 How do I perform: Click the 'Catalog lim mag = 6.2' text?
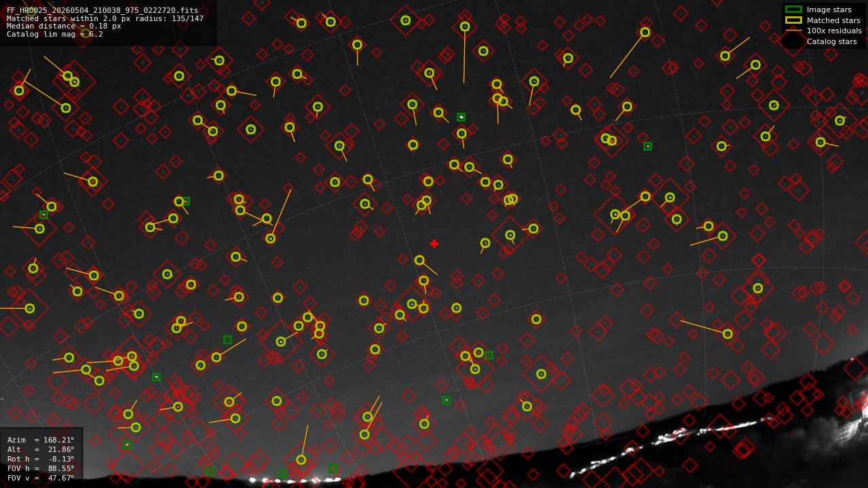(55, 34)
